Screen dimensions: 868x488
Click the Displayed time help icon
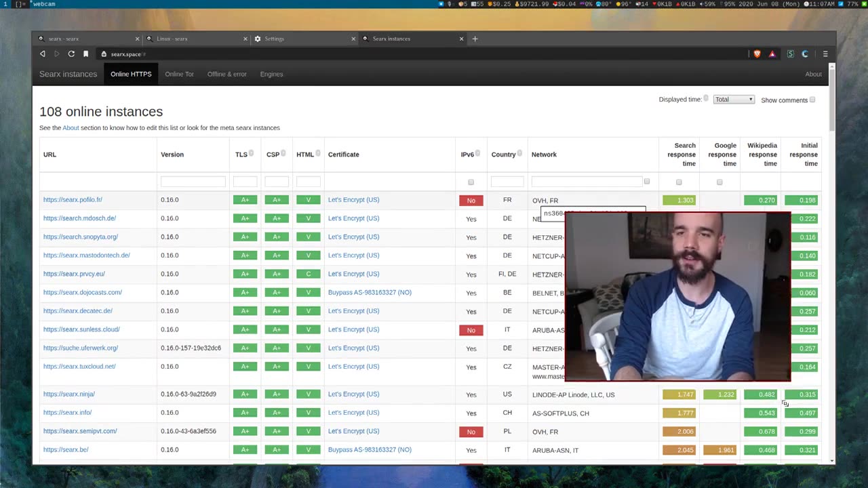pos(706,98)
